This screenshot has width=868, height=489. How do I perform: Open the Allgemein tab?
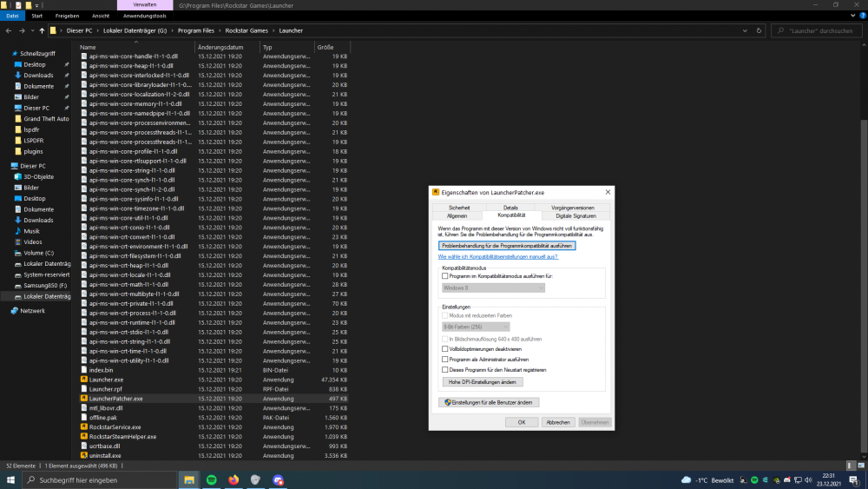coord(457,216)
